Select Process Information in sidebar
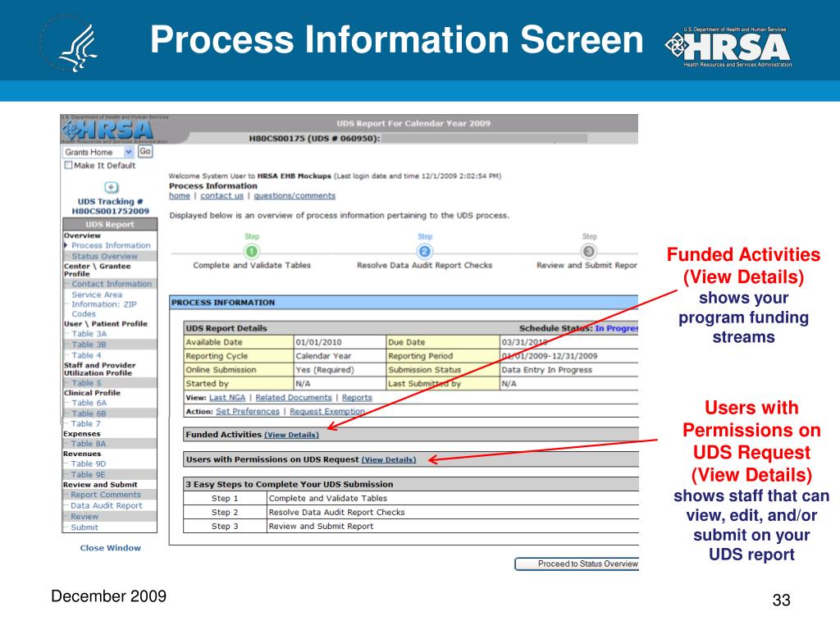This screenshot has width=840, height=630. (111, 245)
